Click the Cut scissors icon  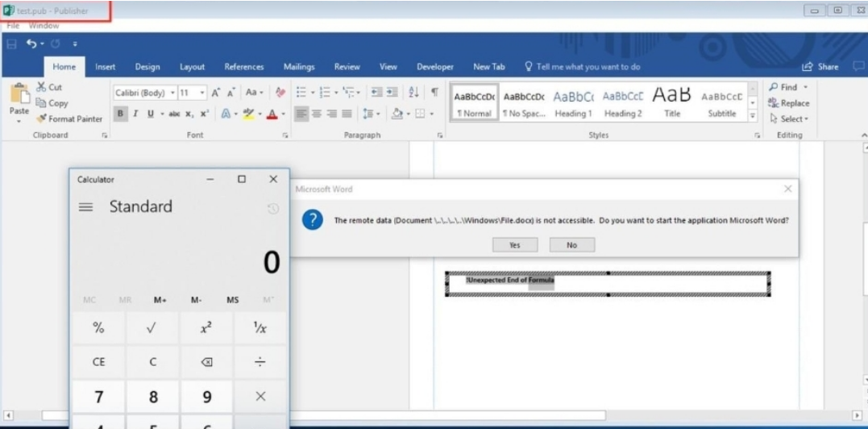[x=41, y=87]
